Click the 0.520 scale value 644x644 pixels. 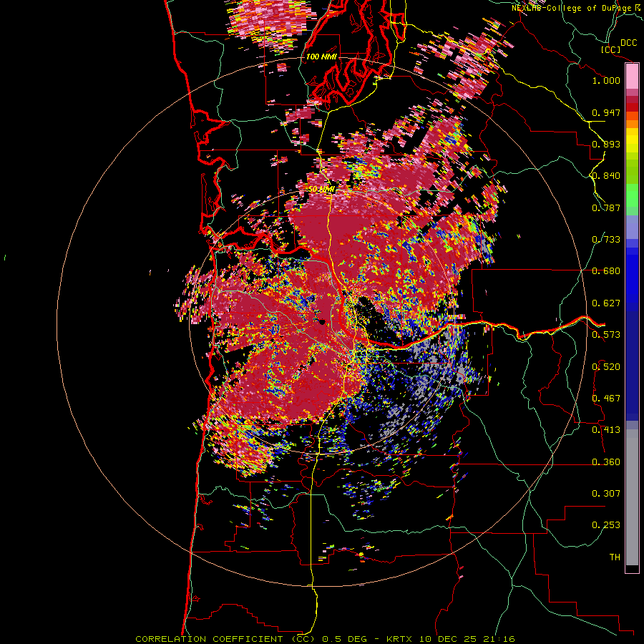click(606, 367)
